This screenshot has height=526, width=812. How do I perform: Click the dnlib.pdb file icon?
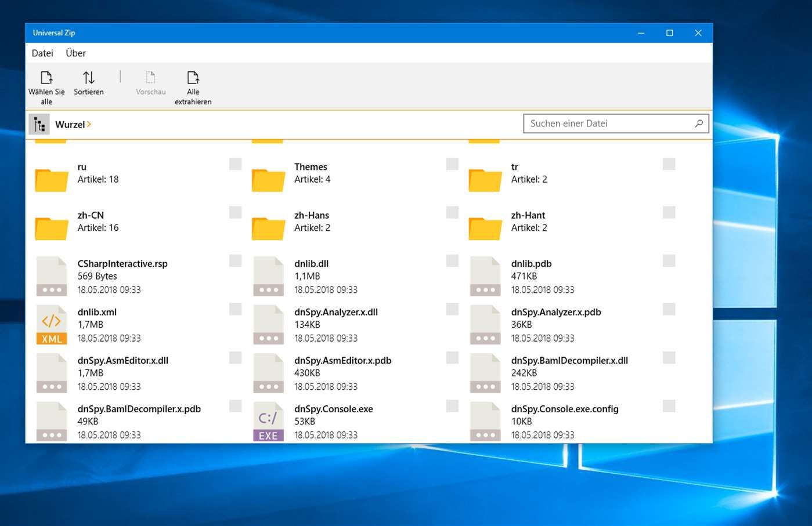pos(485,277)
